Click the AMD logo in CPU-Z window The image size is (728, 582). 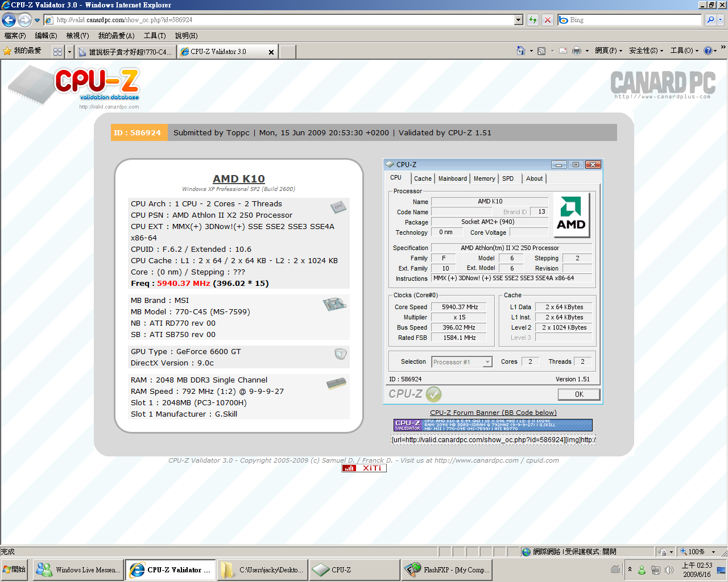tap(571, 214)
